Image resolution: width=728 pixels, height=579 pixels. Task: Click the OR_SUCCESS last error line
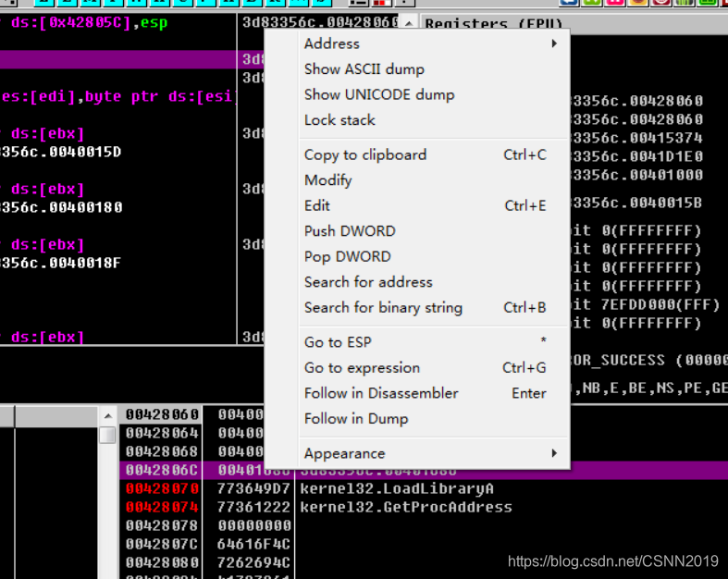click(x=649, y=361)
